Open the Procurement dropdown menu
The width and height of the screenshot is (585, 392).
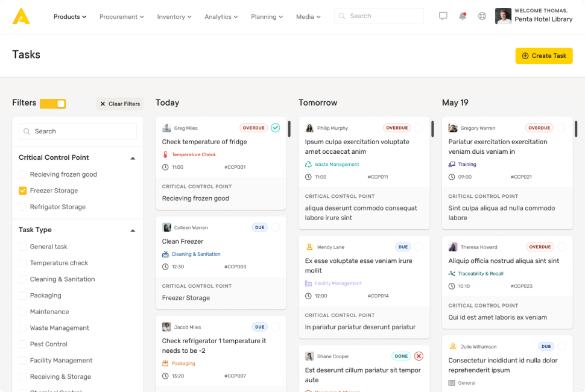[121, 17]
